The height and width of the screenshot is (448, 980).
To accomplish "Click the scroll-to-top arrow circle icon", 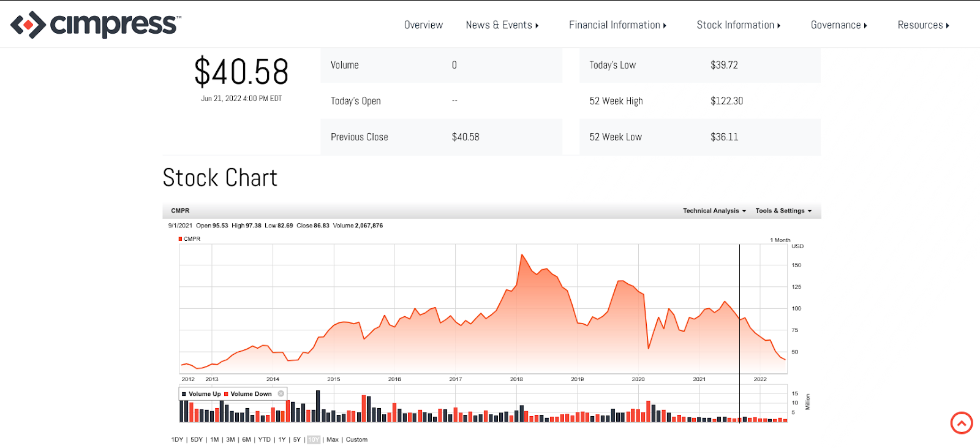I will (x=962, y=423).
